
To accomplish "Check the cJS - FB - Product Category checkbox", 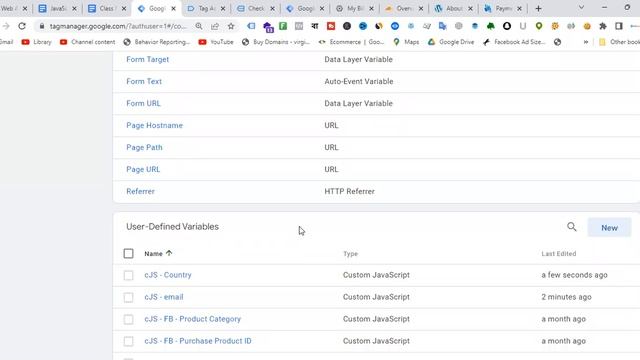I will [129, 319].
